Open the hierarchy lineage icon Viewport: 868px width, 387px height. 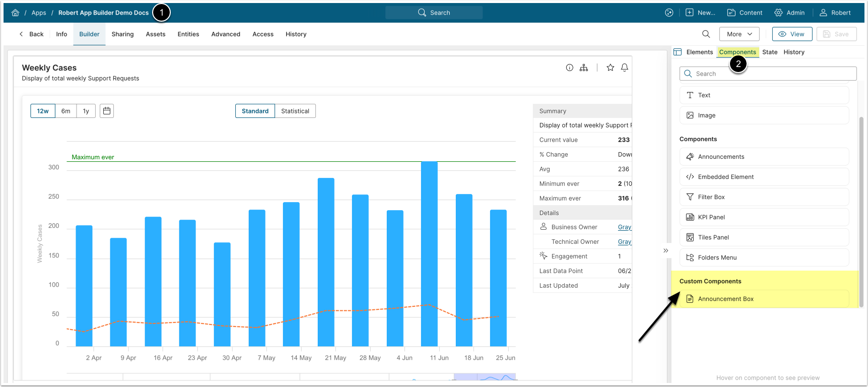point(583,68)
